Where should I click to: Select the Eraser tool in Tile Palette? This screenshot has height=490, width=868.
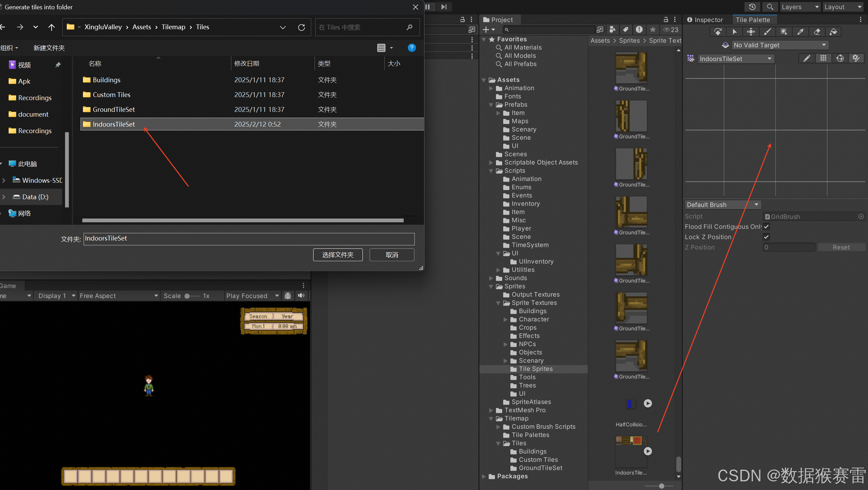[817, 32]
